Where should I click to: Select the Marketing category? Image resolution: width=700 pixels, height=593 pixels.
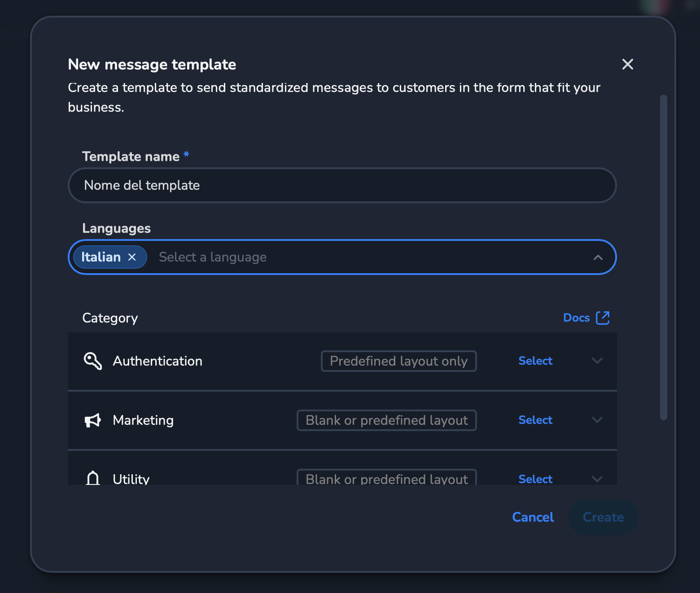click(x=535, y=420)
